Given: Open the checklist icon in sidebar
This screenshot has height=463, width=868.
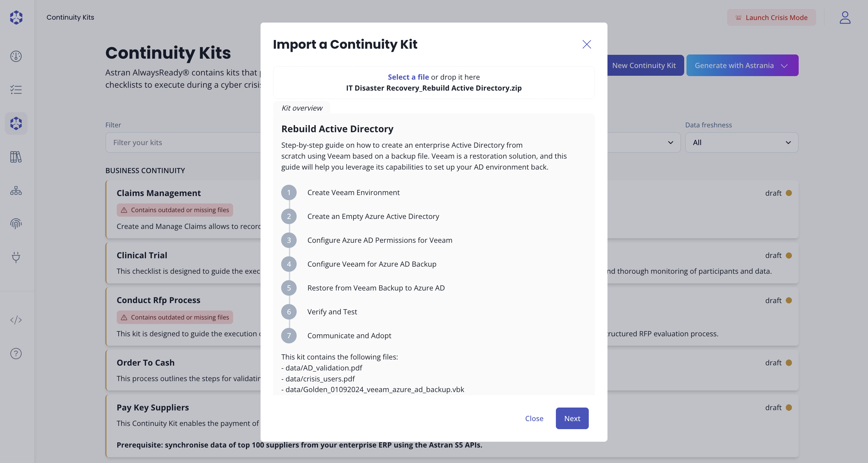Looking at the screenshot, I should [x=16, y=90].
